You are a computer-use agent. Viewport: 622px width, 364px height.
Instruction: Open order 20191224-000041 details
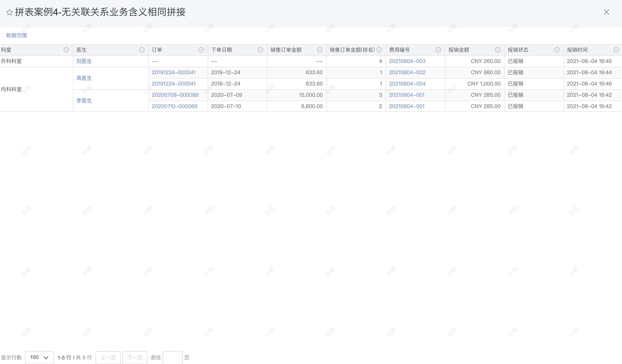click(174, 72)
